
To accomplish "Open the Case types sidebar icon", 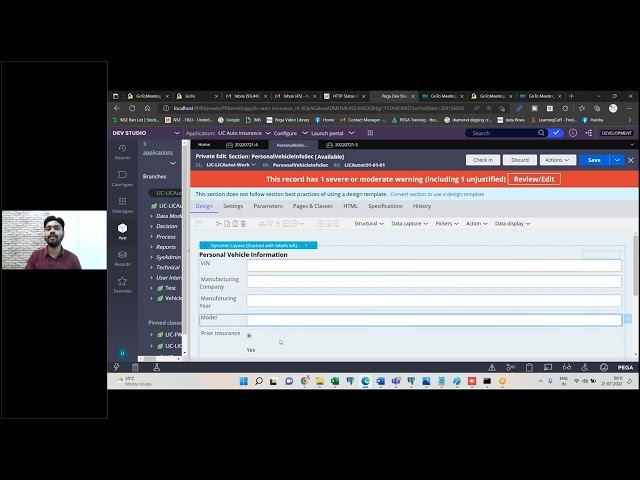I will [x=122, y=178].
